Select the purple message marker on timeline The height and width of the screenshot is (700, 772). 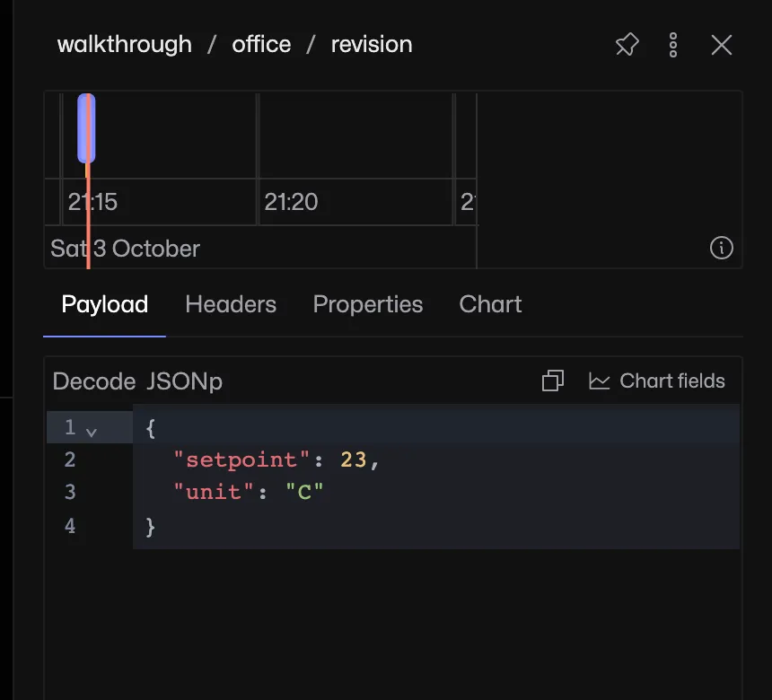[86, 128]
